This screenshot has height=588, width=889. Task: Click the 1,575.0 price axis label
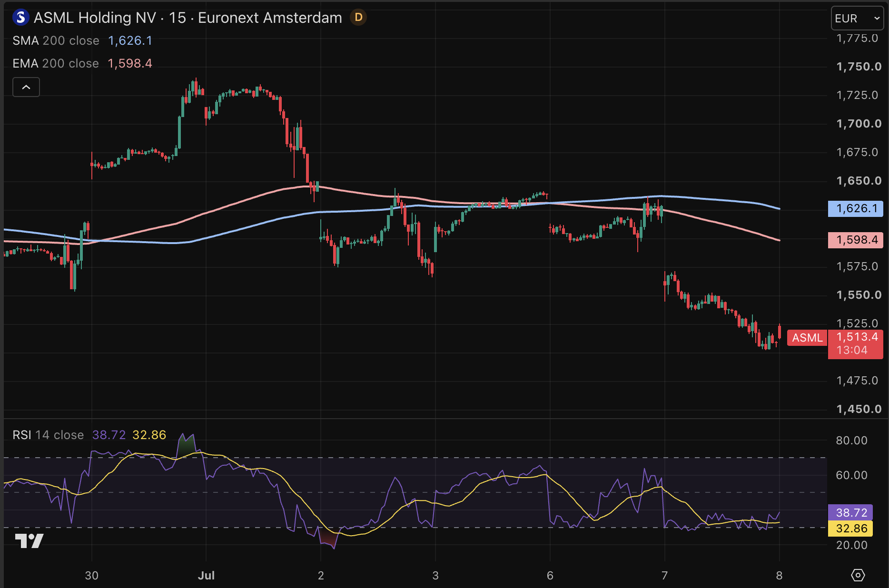(857, 266)
